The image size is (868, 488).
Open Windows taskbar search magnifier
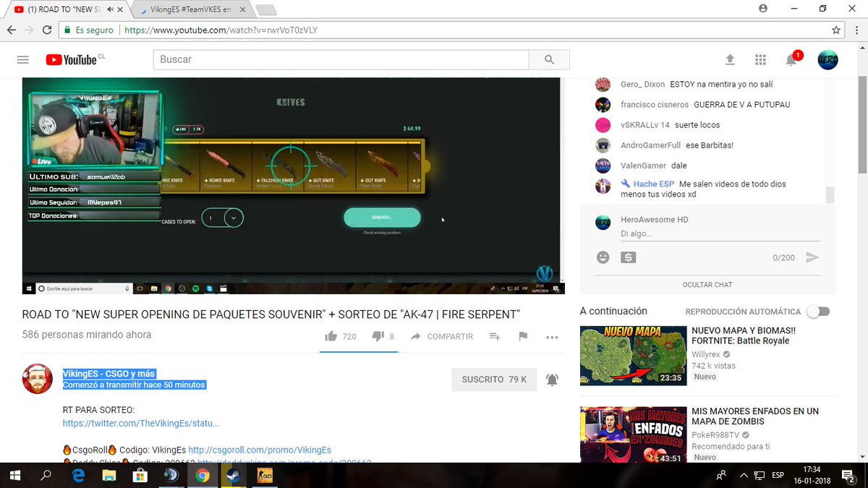click(x=46, y=475)
